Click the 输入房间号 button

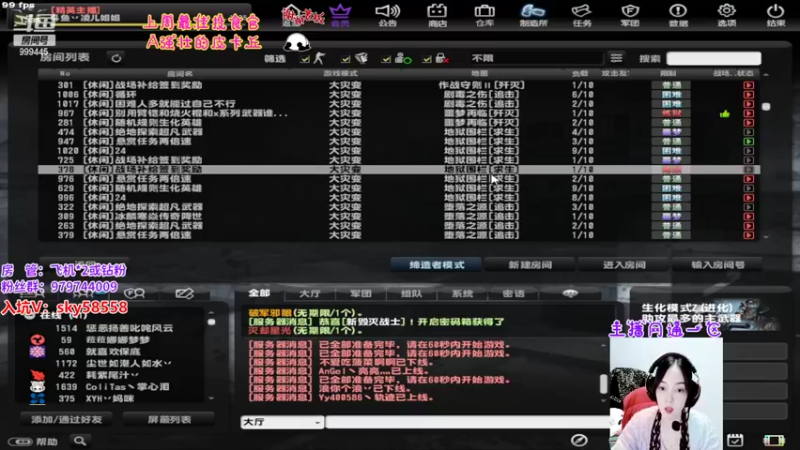(x=717, y=265)
